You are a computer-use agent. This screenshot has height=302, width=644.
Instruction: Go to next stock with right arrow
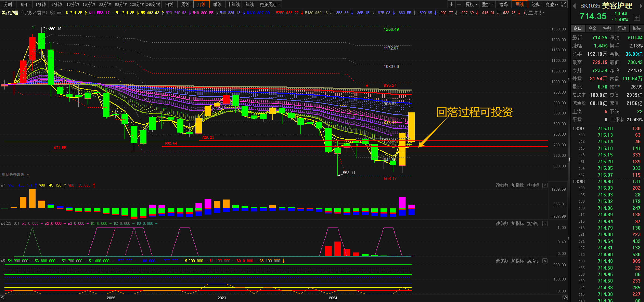click(x=641, y=6)
